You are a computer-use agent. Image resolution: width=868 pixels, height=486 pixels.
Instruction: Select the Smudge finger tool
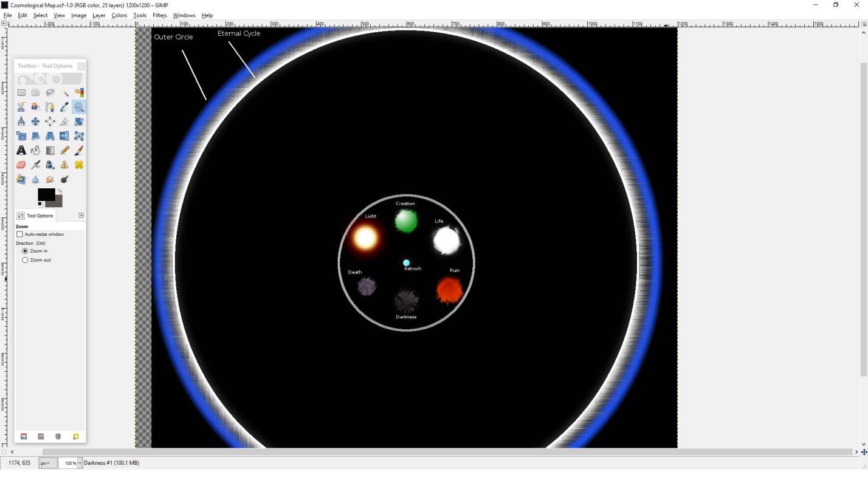point(50,180)
